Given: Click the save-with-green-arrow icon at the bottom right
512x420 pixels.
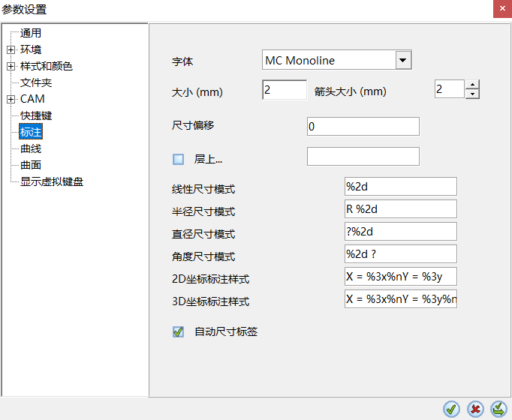Looking at the screenshot, I should tap(498, 409).
